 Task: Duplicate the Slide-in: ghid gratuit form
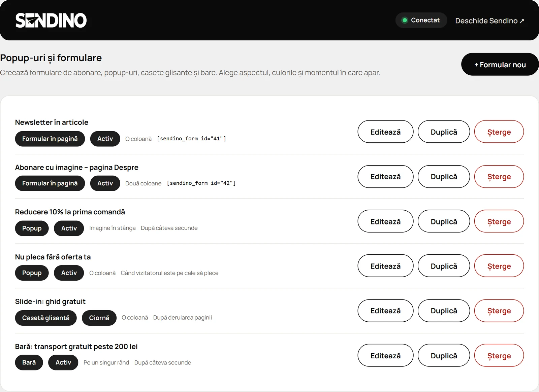tap(444, 311)
